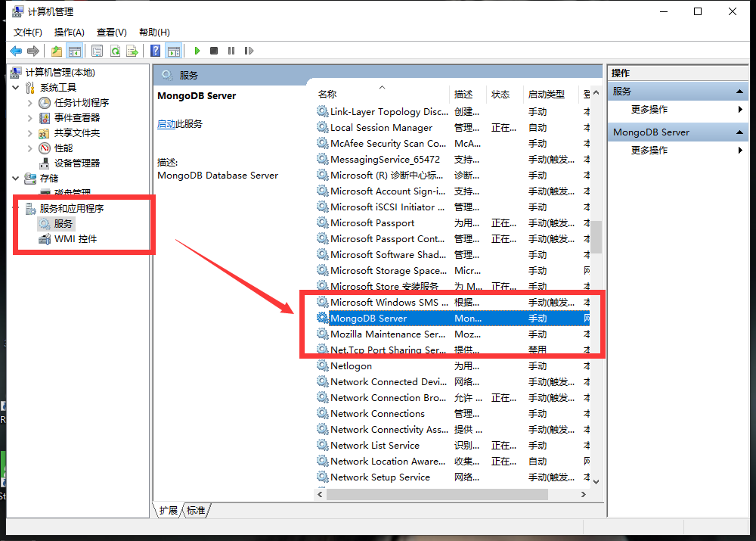Select the Microsoft Passport service

tap(453, 223)
